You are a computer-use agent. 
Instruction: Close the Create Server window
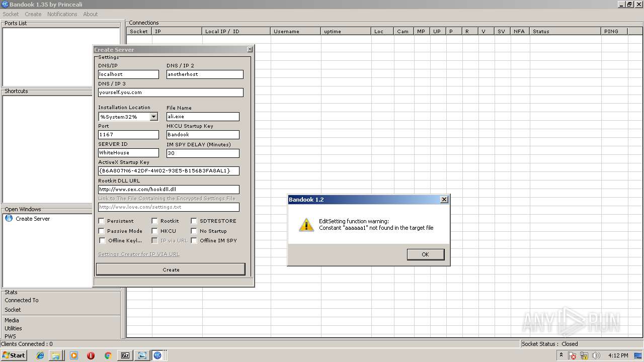pos(250,49)
